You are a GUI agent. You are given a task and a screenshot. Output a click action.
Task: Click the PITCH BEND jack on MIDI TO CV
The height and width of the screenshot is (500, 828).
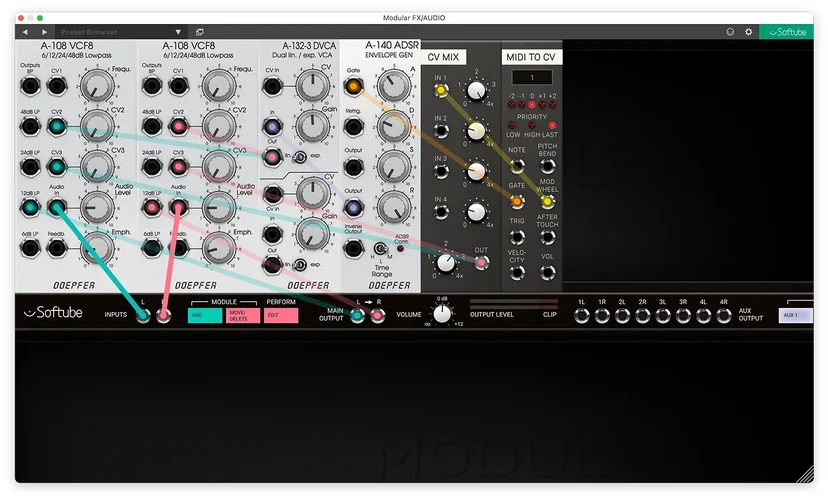tap(547, 166)
